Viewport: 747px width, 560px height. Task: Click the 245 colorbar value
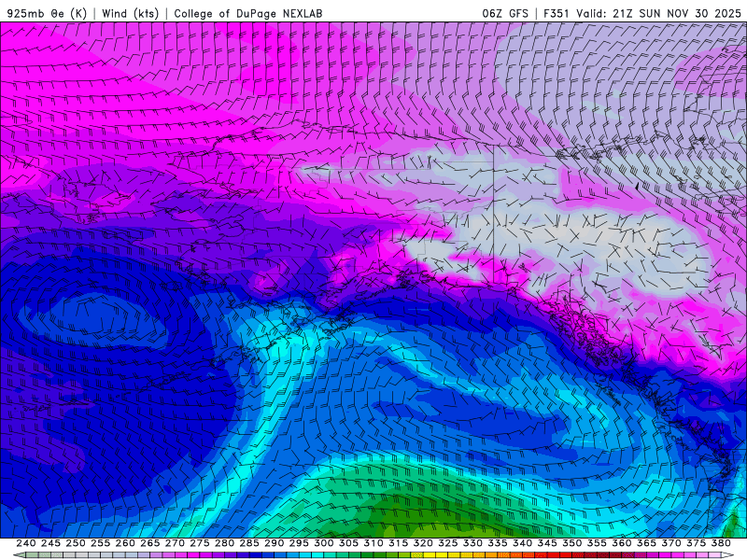point(50,543)
